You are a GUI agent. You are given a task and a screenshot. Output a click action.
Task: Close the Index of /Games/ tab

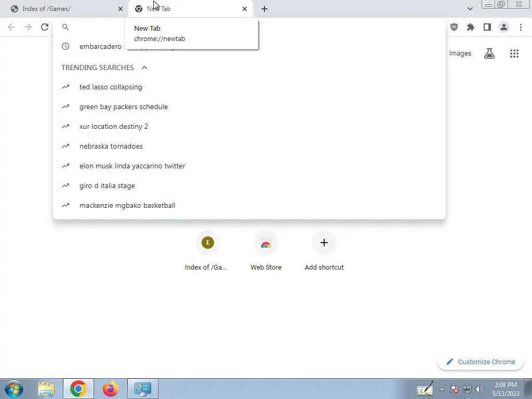click(x=121, y=9)
